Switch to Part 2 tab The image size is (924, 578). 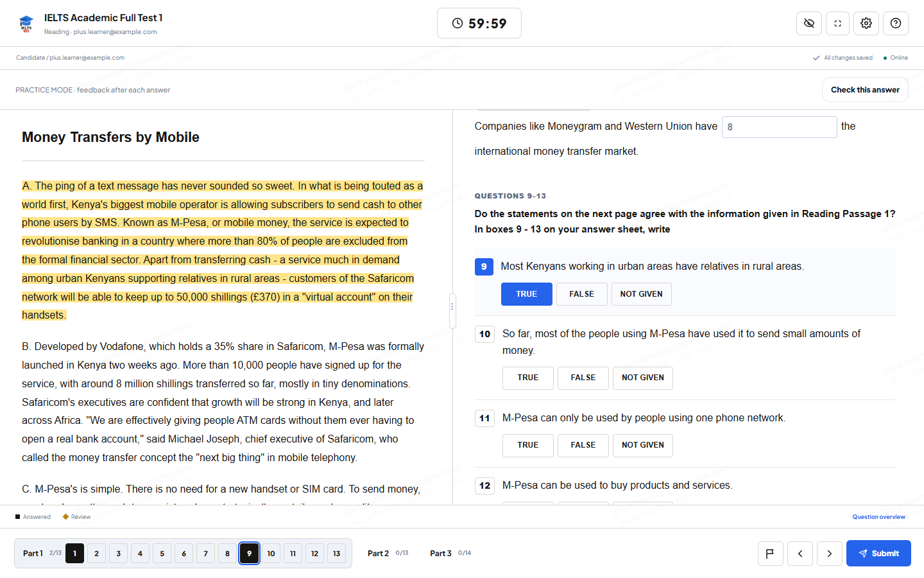[x=388, y=553]
